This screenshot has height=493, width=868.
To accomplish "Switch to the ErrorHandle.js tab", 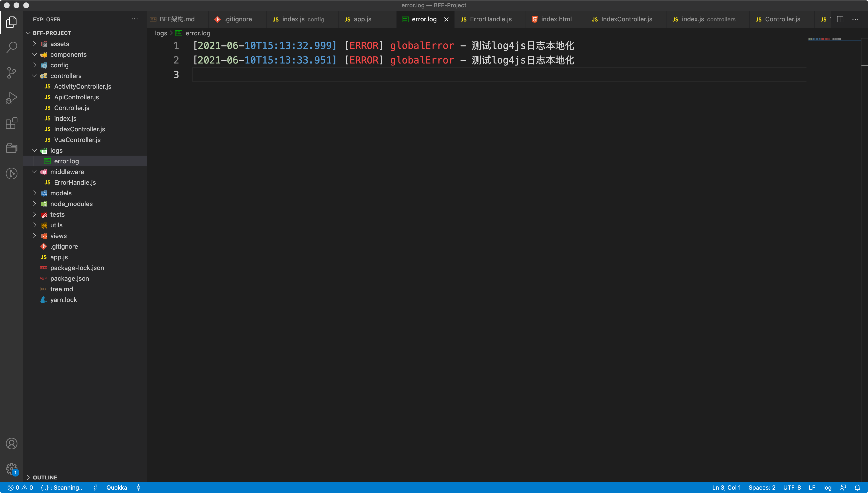I will click(x=490, y=19).
